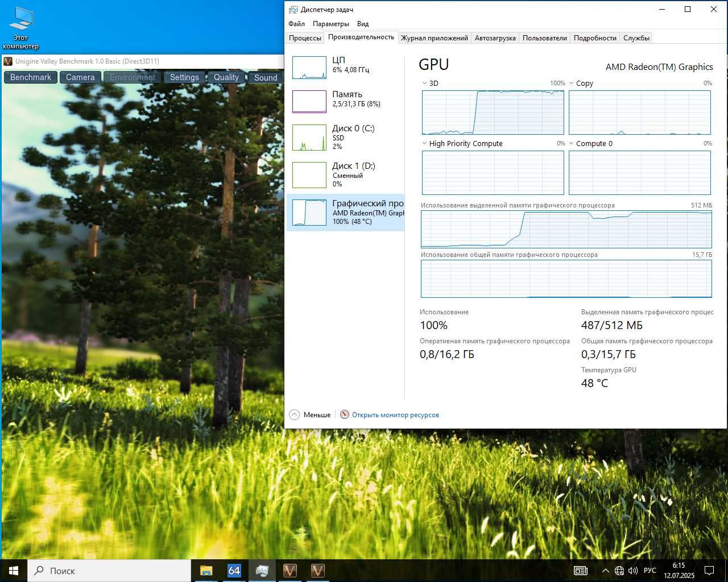Click the news widget icon in taskbar

(581, 571)
